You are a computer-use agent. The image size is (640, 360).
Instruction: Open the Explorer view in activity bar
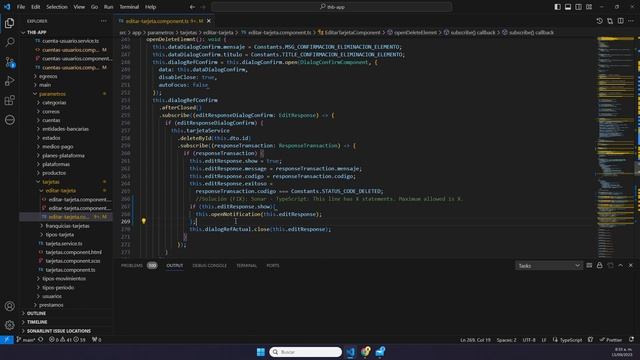pos(9,23)
